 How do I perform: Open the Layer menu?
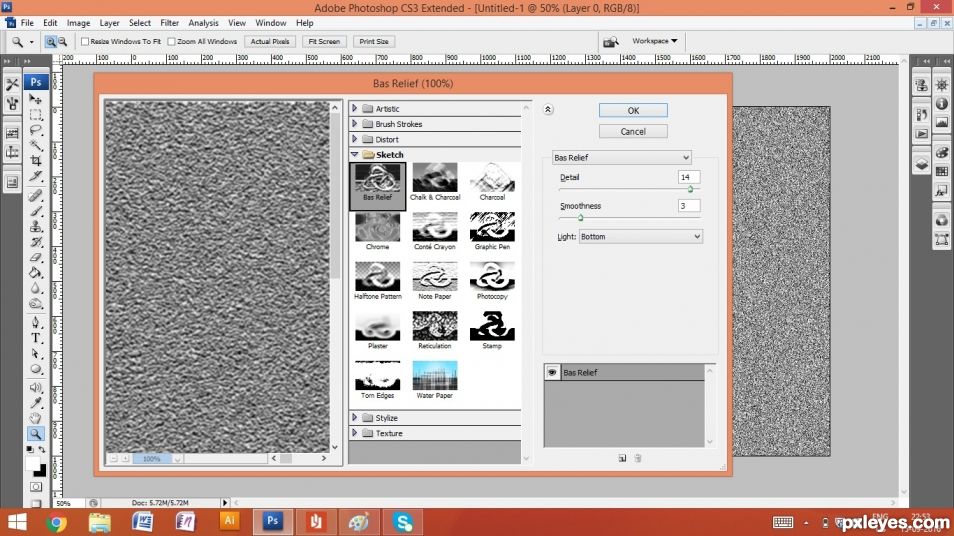click(110, 23)
